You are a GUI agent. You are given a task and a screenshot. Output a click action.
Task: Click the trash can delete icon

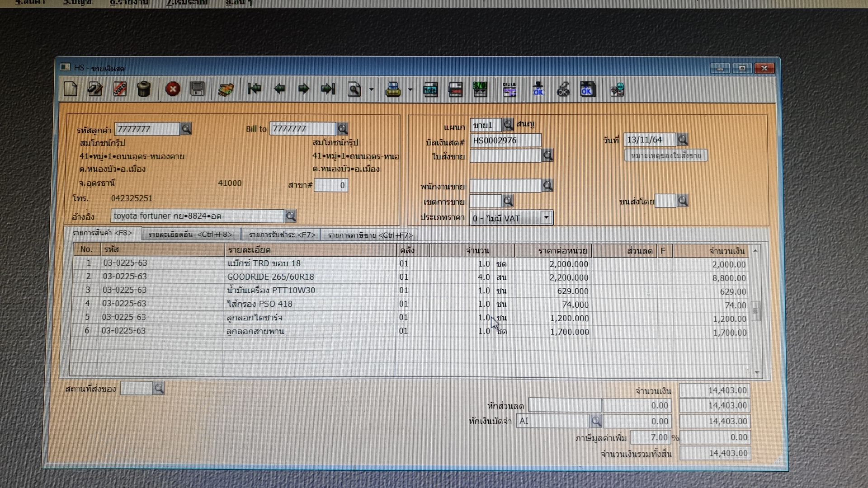[x=144, y=89]
